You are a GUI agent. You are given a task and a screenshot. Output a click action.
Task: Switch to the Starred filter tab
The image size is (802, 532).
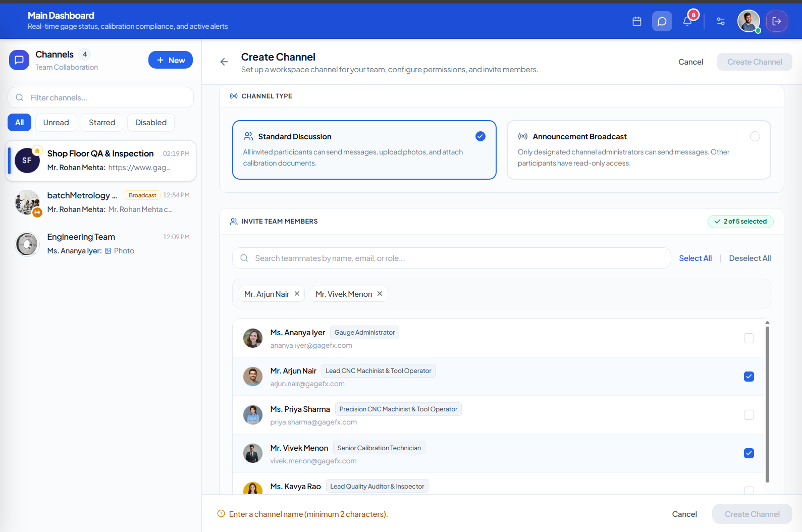pos(102,123)
